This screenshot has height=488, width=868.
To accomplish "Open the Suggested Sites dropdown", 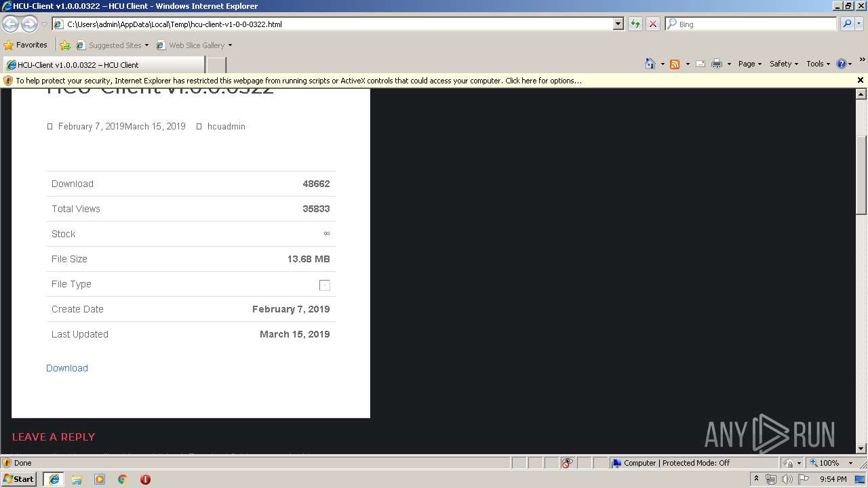I will 113,45.
